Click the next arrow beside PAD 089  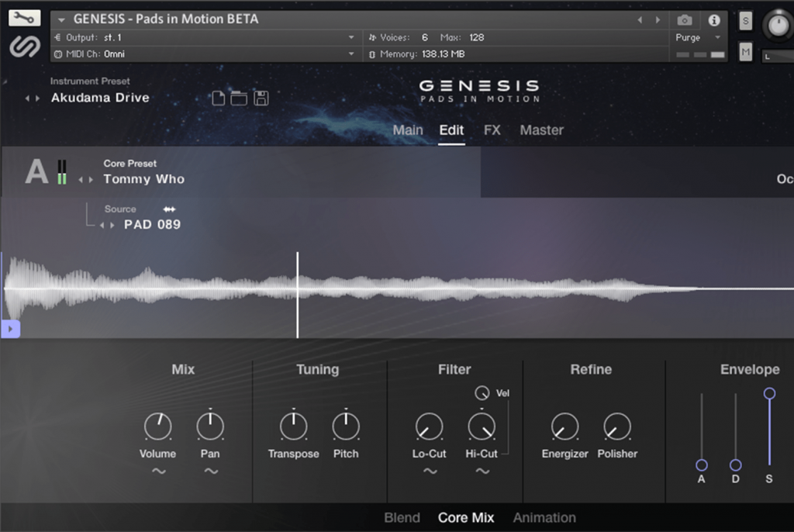tap(112, 226)
